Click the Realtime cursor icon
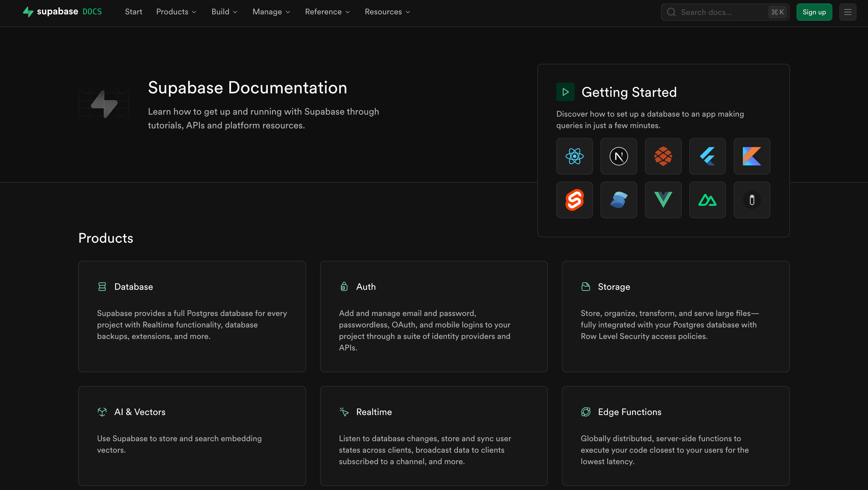Image resolution: width=868 pixels, height=490 pixels. [344, 412]
